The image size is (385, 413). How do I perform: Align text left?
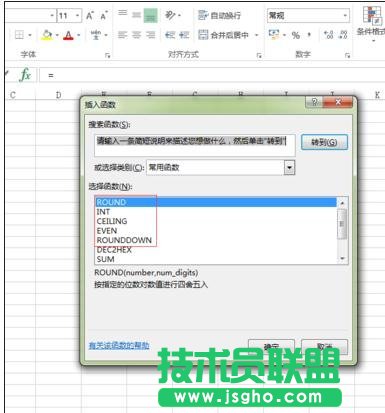(122, 35)
